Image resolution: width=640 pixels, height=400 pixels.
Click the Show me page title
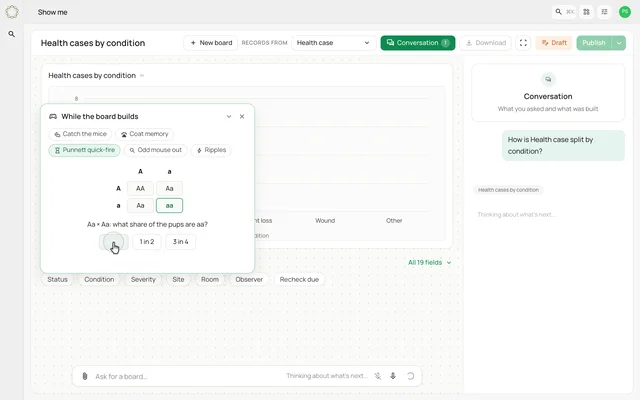pyautogui.click(x=53, y=12)
